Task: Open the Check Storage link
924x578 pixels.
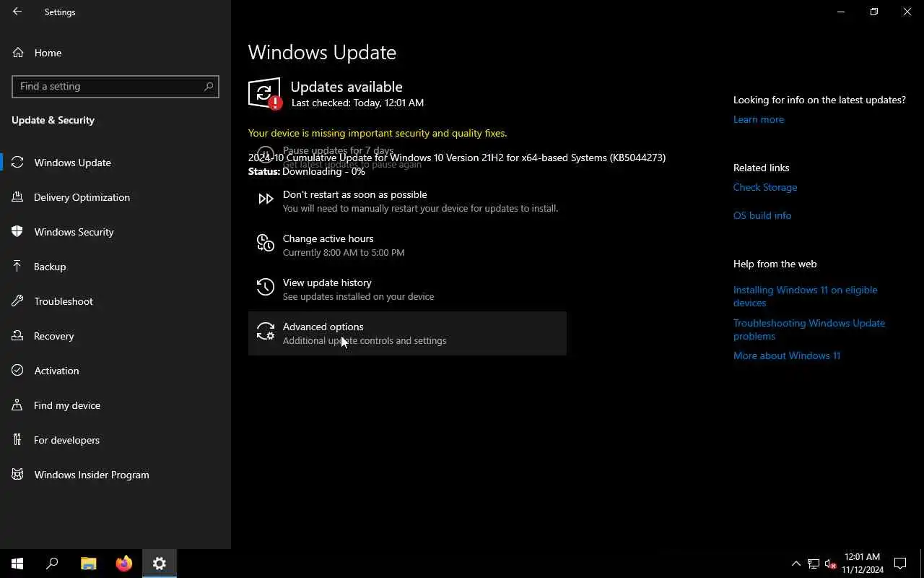Action: [765, 187]
